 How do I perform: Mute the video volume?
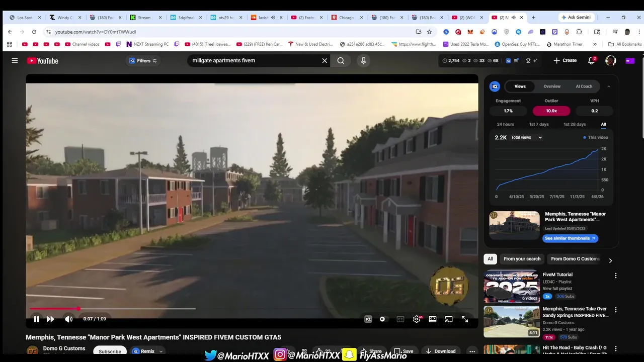[68, 319]
